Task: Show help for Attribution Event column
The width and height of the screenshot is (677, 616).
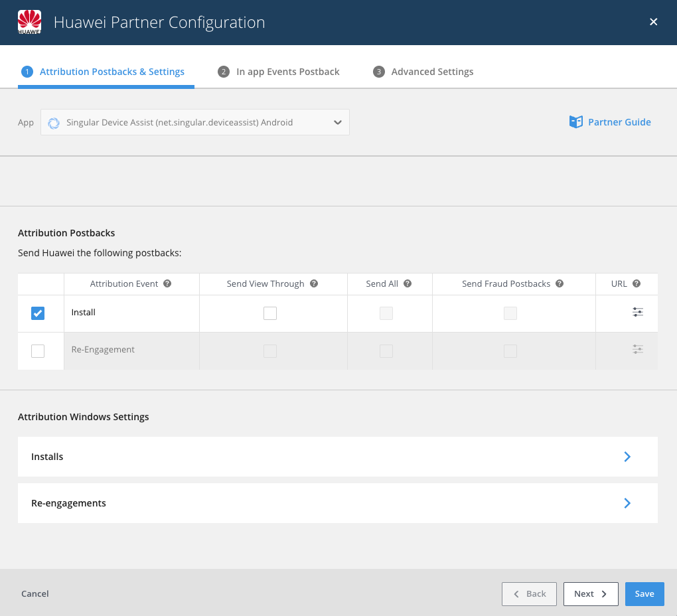Action: click(167, 283)
